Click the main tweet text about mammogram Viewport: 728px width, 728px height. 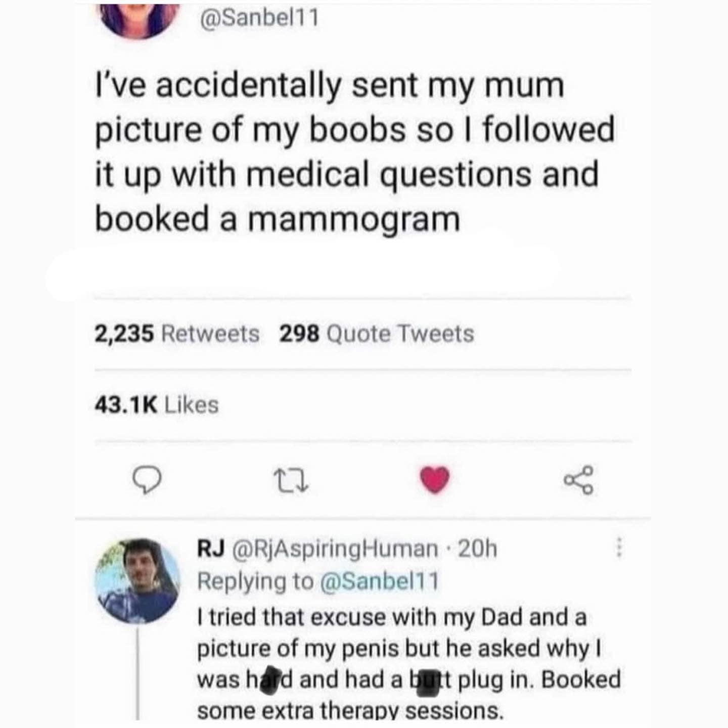pos(354,152)
